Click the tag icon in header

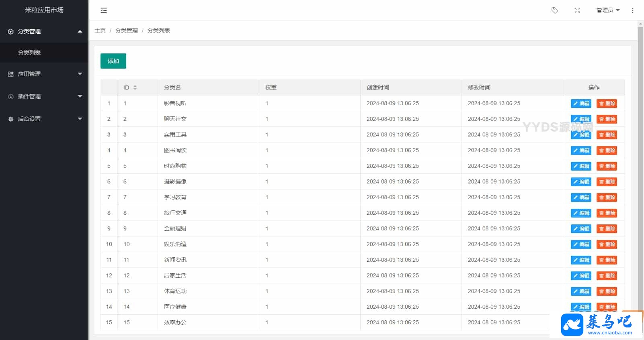[x=555, y=10]
